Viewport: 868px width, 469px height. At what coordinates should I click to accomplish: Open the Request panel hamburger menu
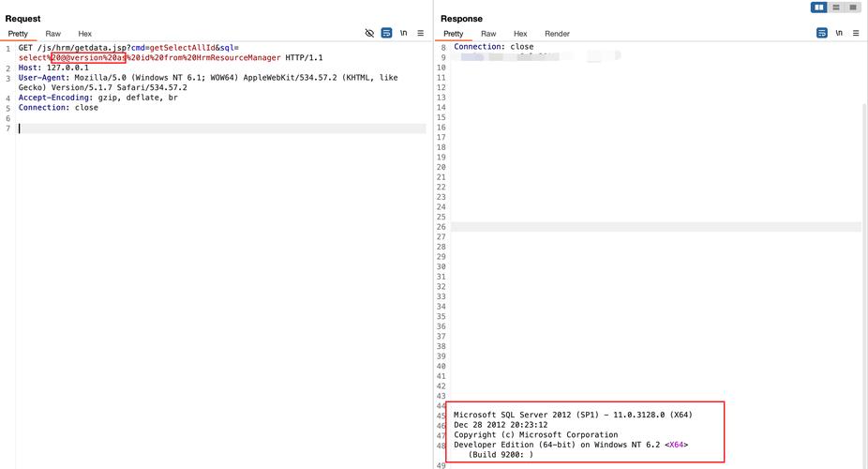421,33
